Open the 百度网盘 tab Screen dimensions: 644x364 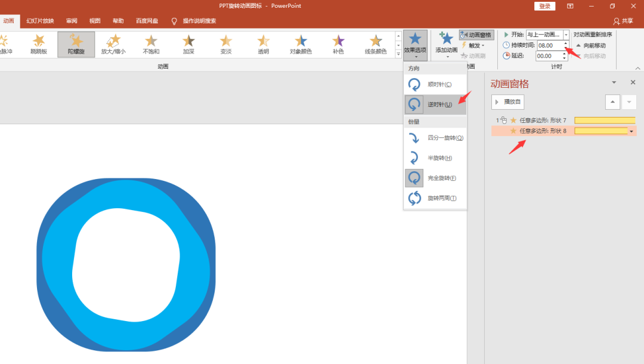tap(147, 21)
